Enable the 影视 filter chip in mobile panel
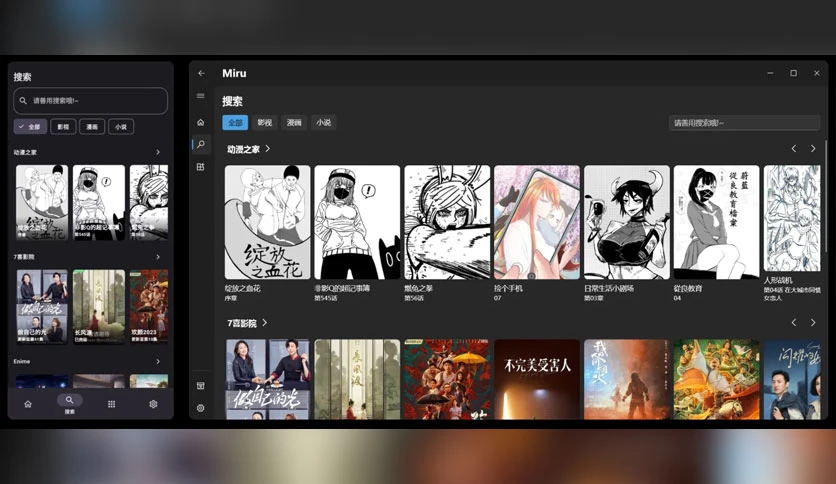836x484 pixels. [63, 127]
